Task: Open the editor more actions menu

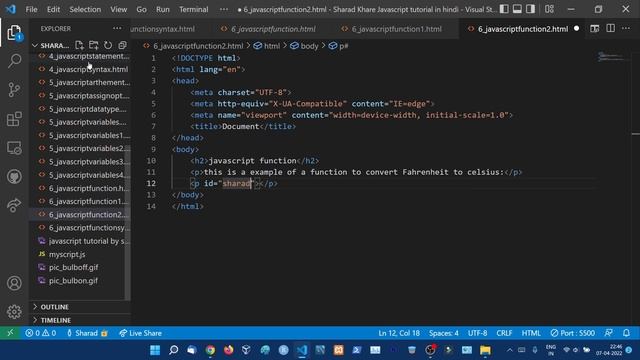Action: (626, 29)
